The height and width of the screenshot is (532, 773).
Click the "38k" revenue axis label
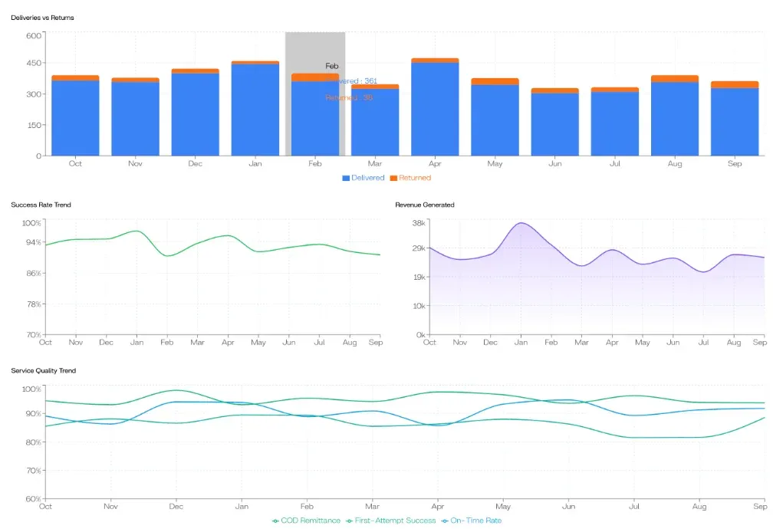[419, 223]
